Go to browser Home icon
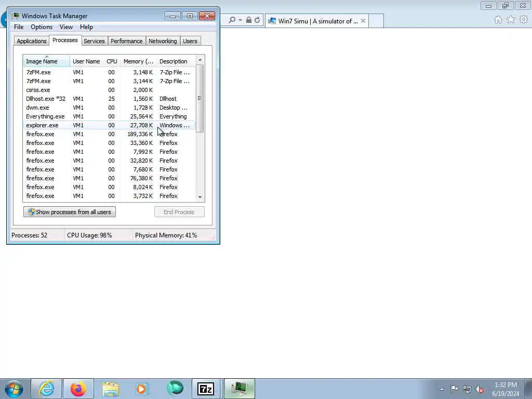 (x=498, y=20)
